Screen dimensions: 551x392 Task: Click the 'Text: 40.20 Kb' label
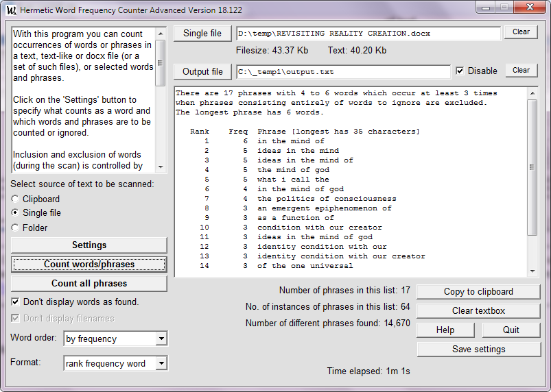point(357,51)
